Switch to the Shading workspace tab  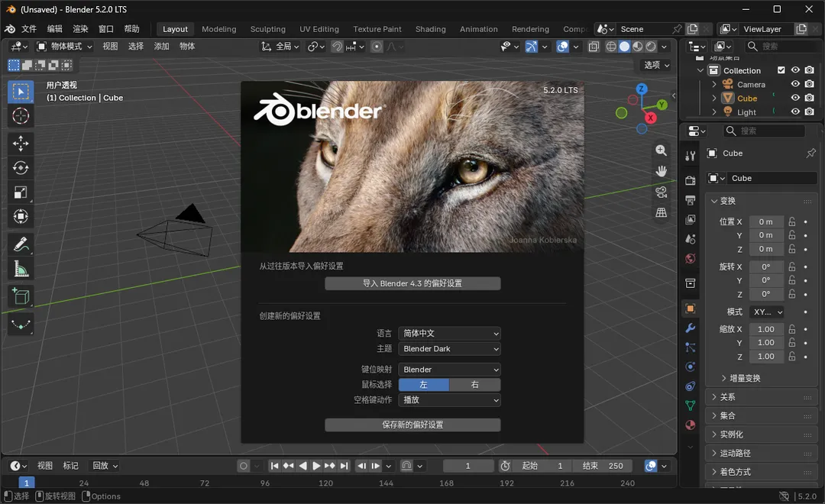(430, 29)
